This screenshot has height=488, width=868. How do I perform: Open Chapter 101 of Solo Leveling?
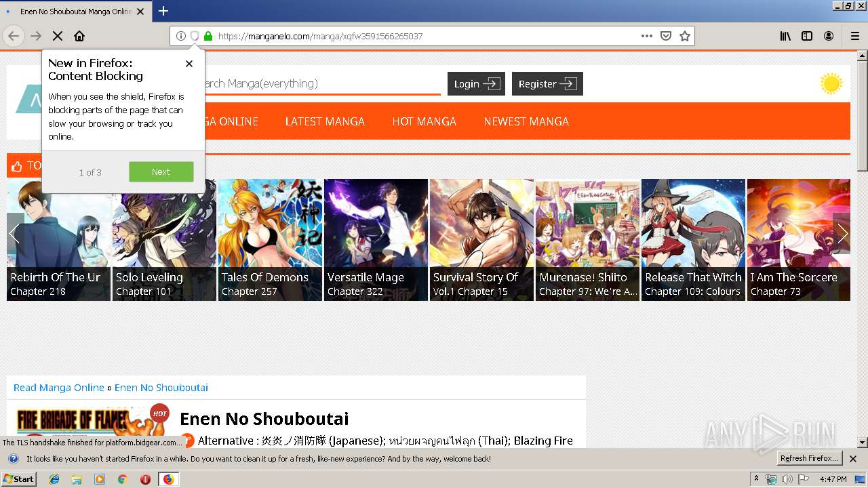(x=144, y=291)
